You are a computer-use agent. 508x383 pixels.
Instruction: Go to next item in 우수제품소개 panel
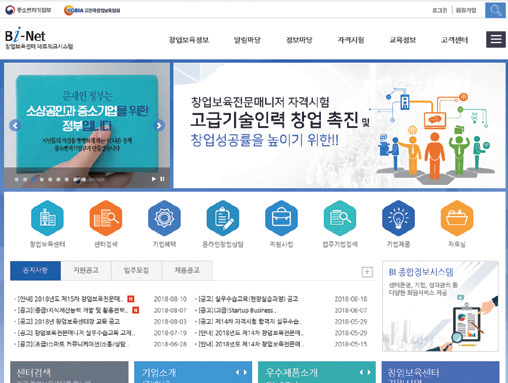point(369,372)
